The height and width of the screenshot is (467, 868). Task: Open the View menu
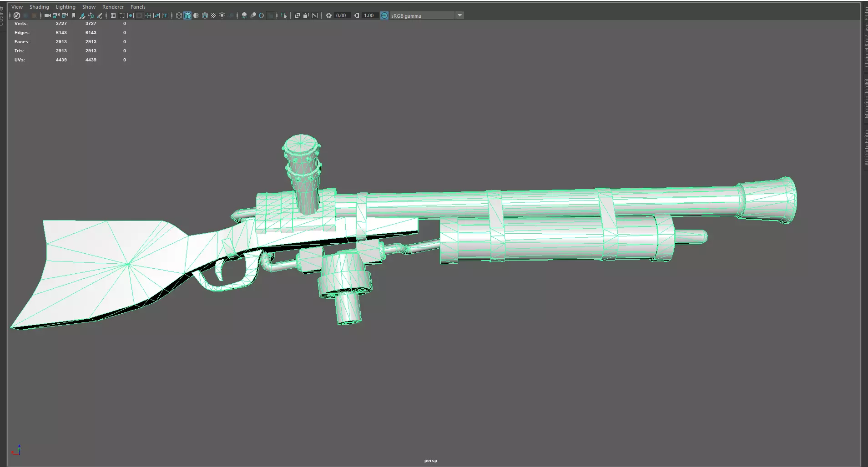pyautogui.click(x=17, y=7)
